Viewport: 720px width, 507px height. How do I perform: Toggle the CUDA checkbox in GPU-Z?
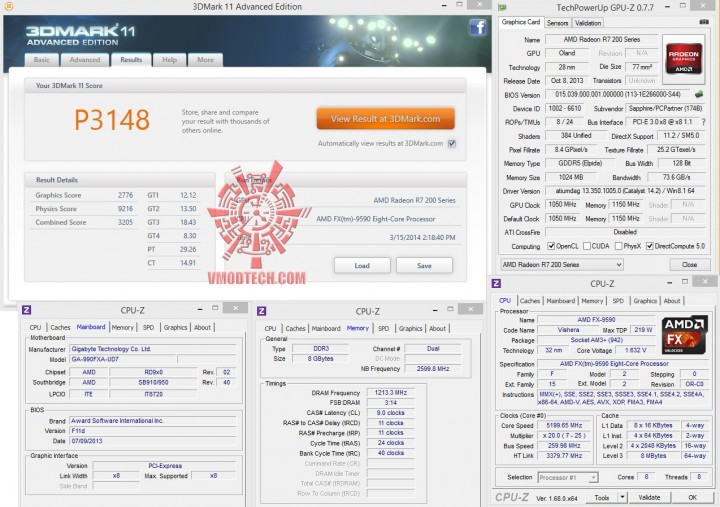click(586, 246)
